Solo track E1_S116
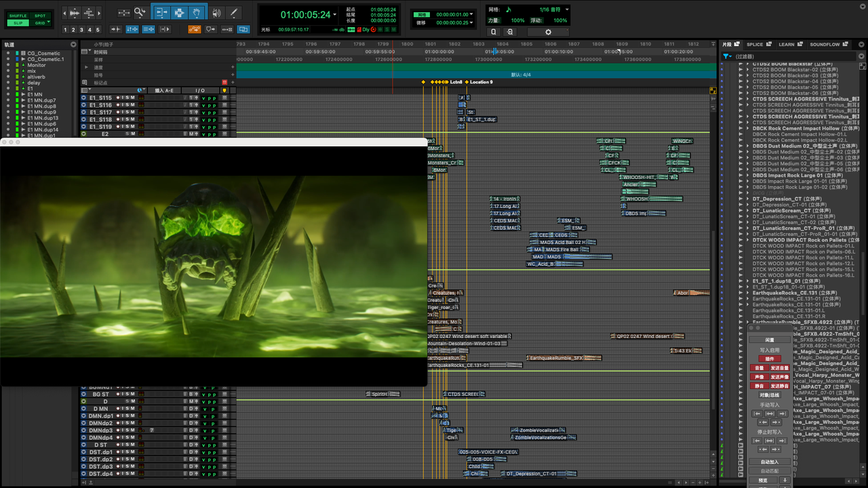The image size is (868, 488). point(127,105)
